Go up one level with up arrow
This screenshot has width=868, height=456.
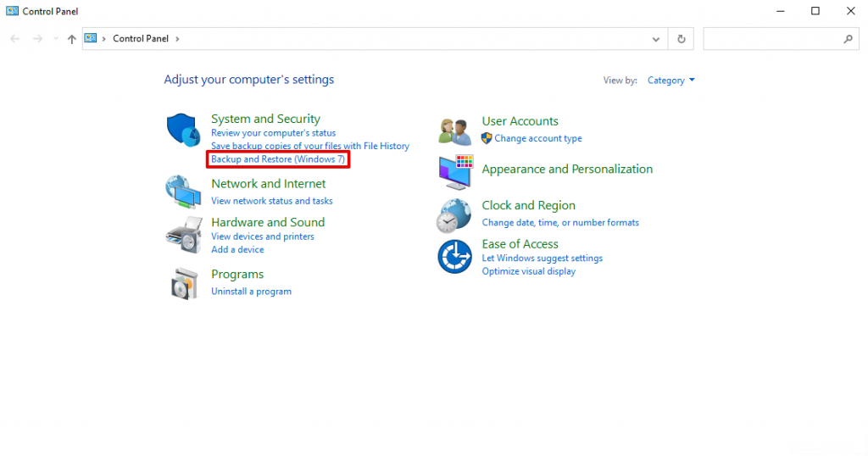tap(71, 39)
